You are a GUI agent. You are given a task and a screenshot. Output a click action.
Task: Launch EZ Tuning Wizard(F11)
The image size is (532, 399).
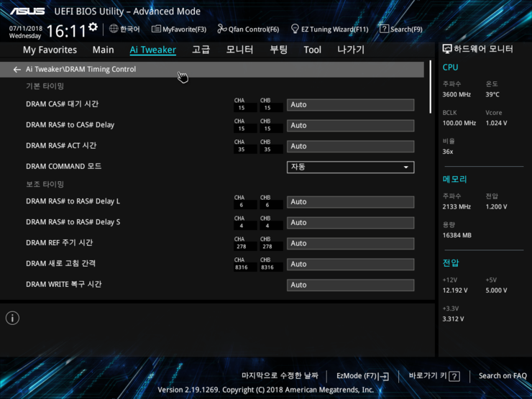(329, 29)
